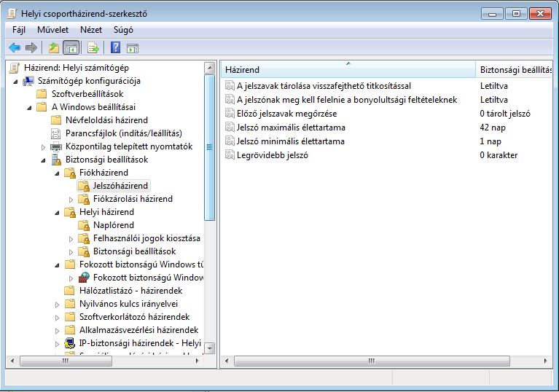Minimize the Helyi csoportházirend-szerkesztő window
The image size is (559, 392).
(493, 14)
